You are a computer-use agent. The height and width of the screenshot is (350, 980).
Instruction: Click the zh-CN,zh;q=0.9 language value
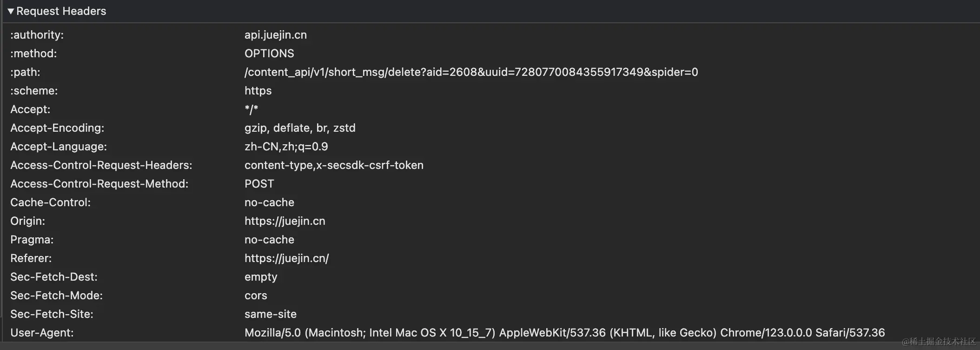[x=286, y=147]
